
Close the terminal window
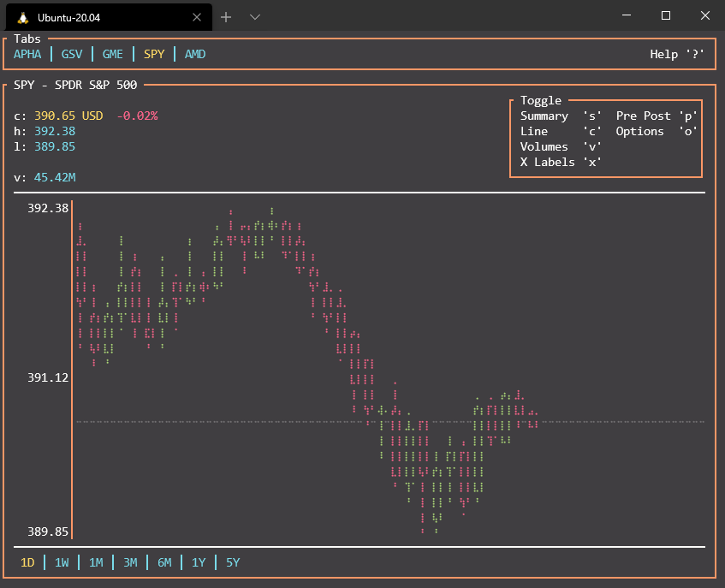point(705,15)
